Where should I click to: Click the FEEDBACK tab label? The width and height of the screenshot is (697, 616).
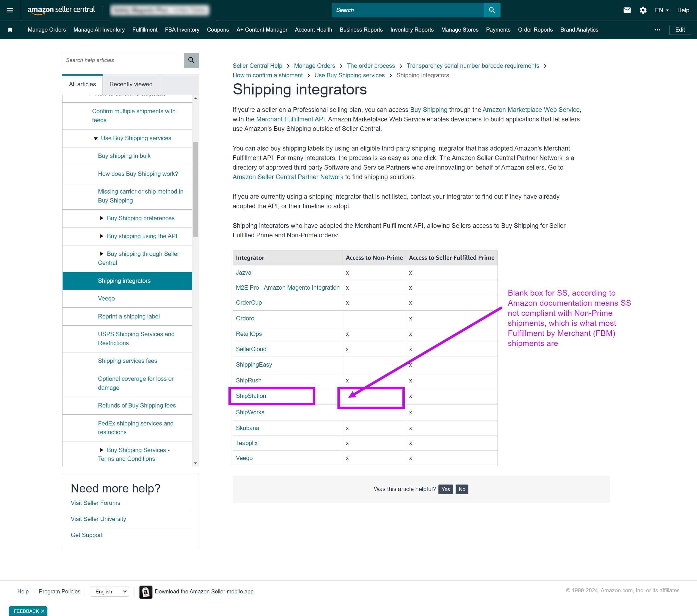coord(26,611)
